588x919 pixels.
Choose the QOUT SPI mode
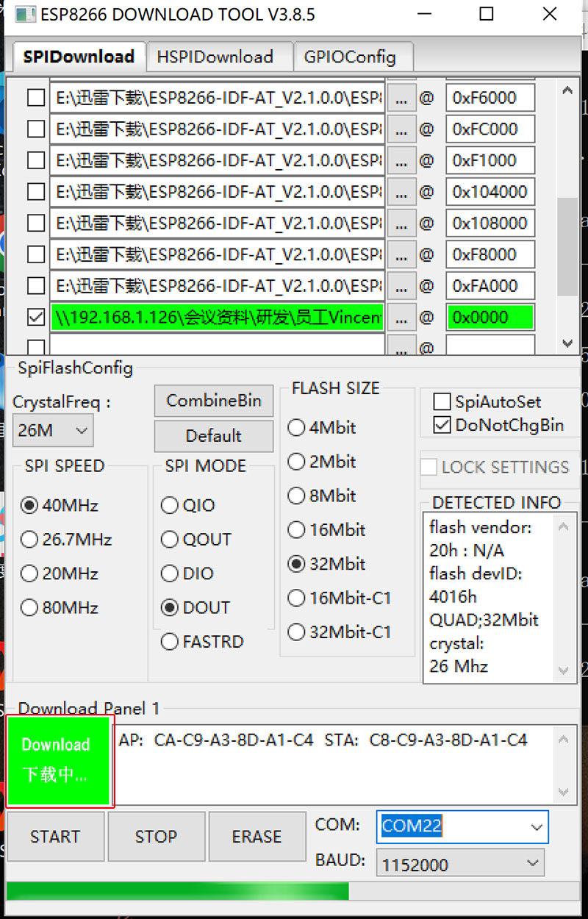196,540
